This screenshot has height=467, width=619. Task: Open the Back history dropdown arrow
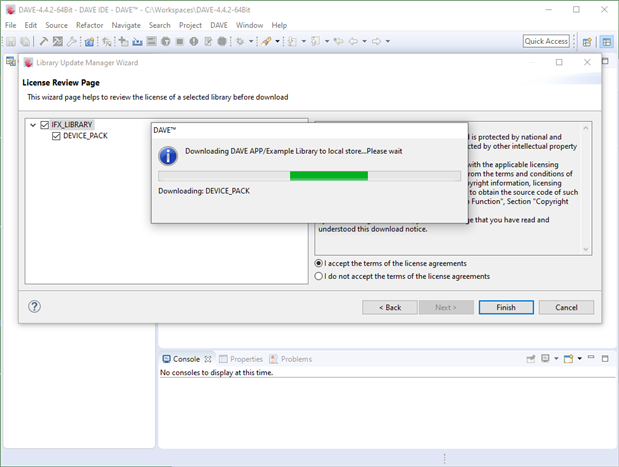click(364, 41)
